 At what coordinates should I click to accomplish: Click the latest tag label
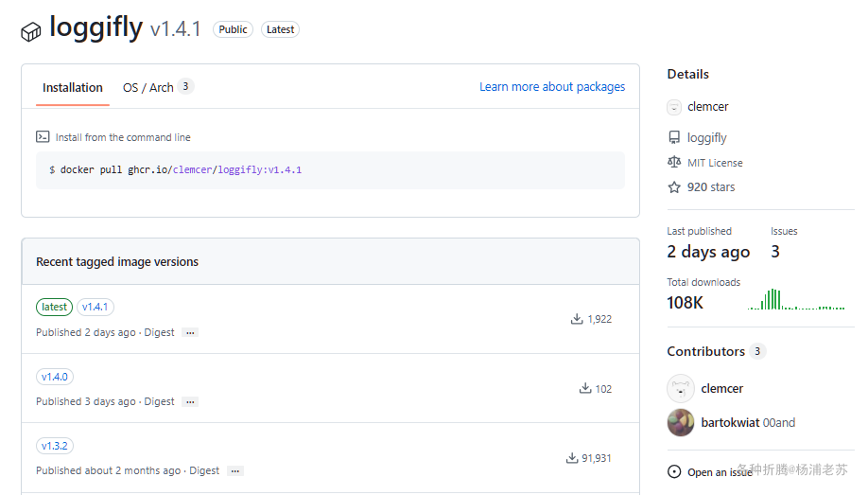coord(54,307)
